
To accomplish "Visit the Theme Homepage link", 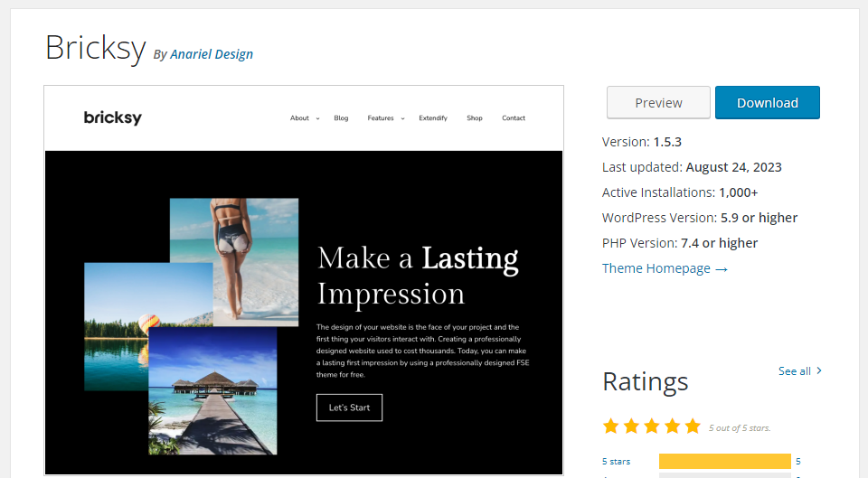I will [665, 268].
